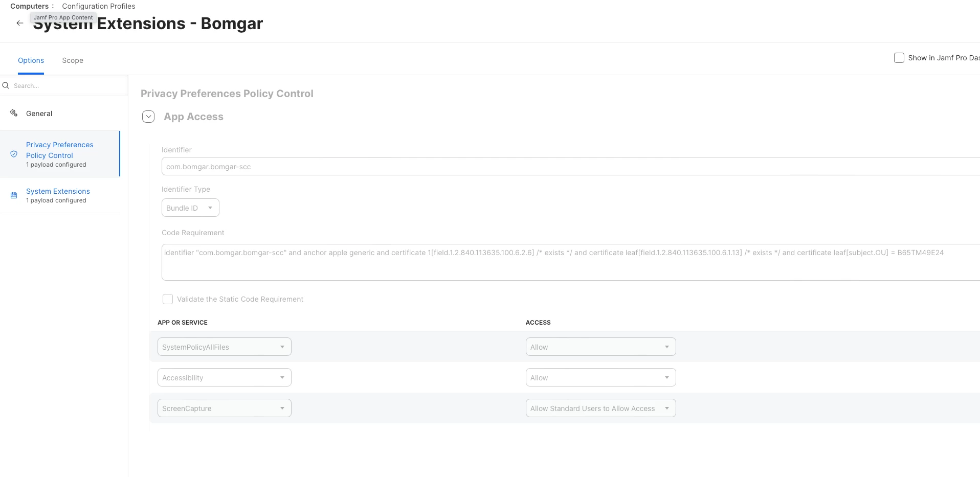
Task: Switch to the Scope tab
Action: pyautogui.click(x=73, y=60)
